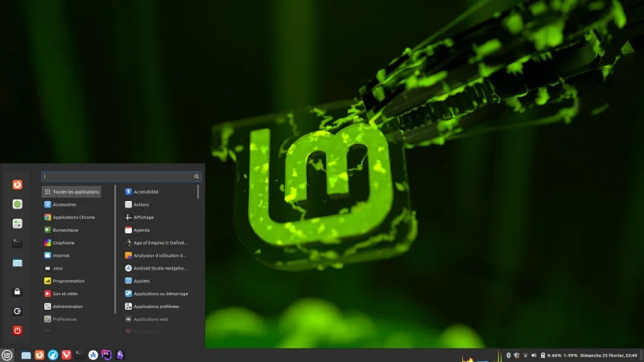The width and height of the screenshot is (644, 362).
Task: Select the Accessoires category
Action: tap(72, 204)
